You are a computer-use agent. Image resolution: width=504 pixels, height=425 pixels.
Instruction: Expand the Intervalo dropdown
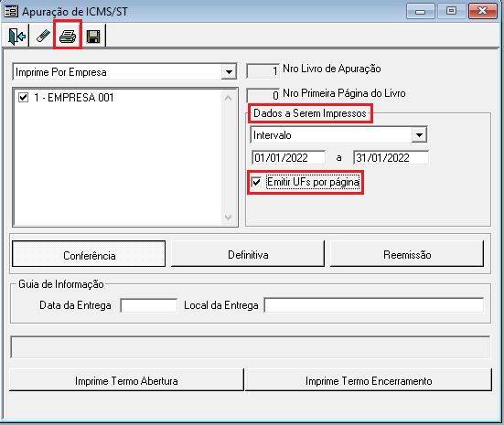point(419,135)
